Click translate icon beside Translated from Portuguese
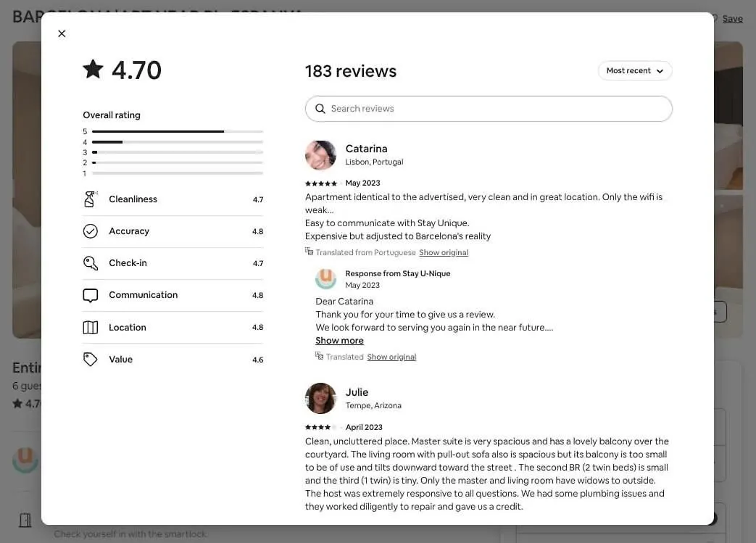756x543 pixels. [x=309, y=252]
